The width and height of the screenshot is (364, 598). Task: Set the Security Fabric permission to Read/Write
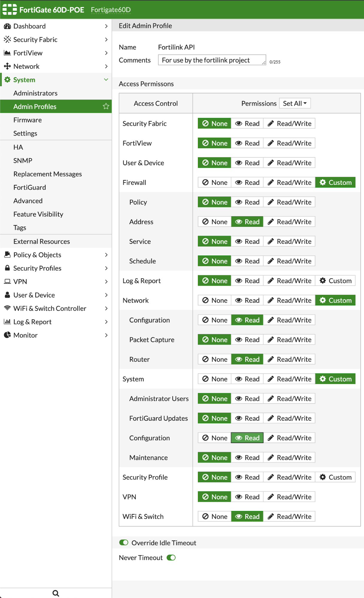(x=289, y=124)
